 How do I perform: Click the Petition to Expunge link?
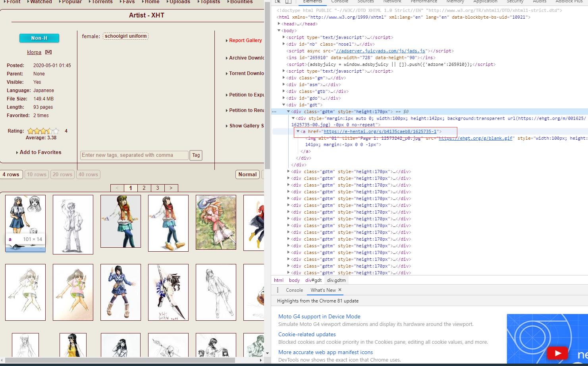pos(247,95)
